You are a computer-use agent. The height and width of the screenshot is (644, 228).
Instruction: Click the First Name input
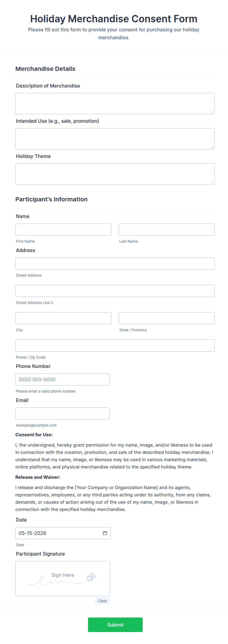click(63, 230)
